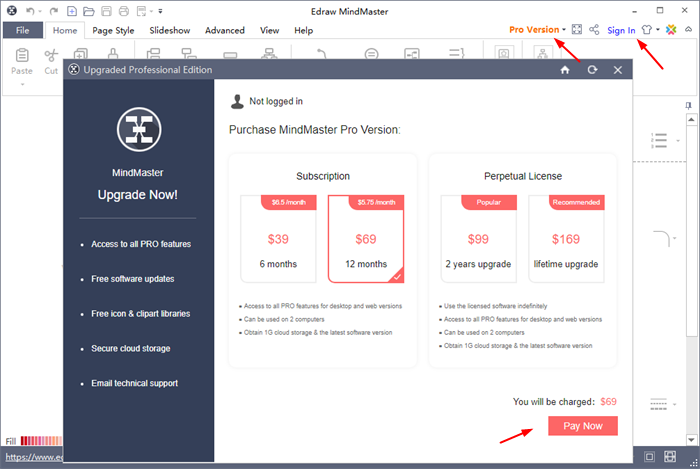This screenshot has height=469, width=700.
Task: Click the colorful Edraw logo icon
Action: [671, 29]
